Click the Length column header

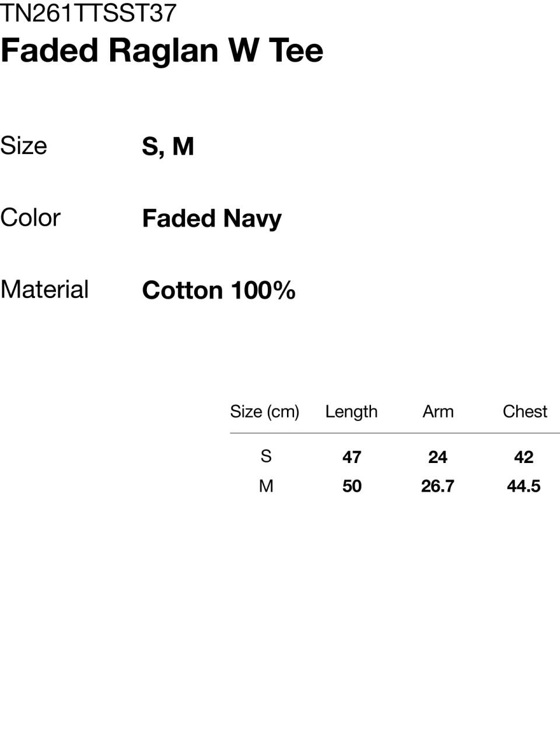[x=352, y=412]
